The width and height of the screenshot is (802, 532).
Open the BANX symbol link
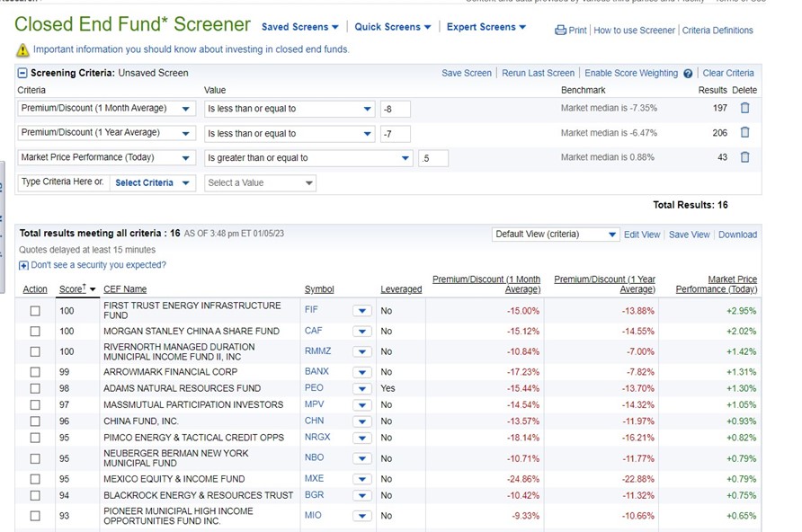coord(316,371)
